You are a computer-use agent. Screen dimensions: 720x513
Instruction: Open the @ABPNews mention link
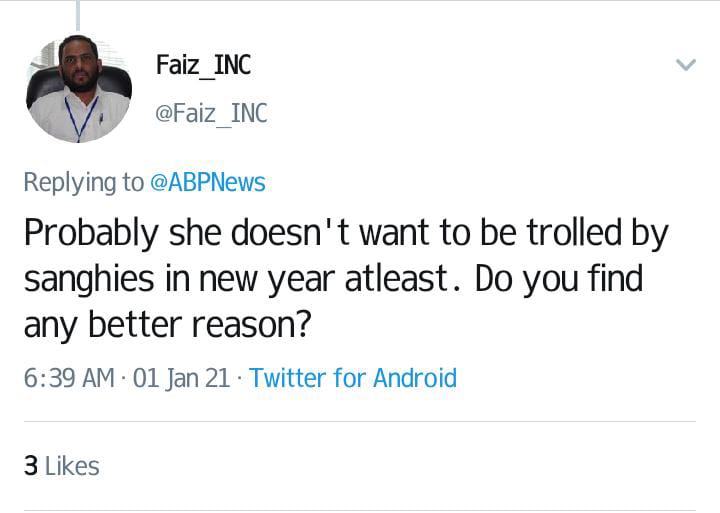point(208,182)
